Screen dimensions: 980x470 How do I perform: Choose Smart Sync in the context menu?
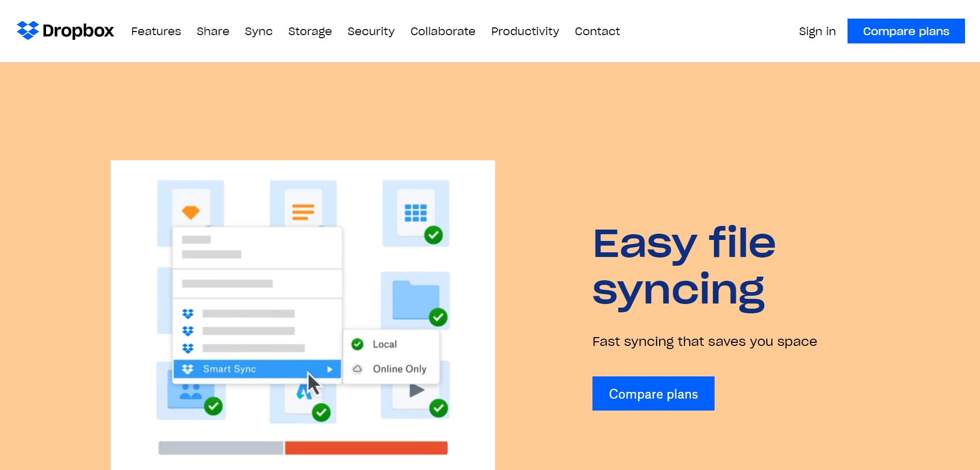click(257, 369)
